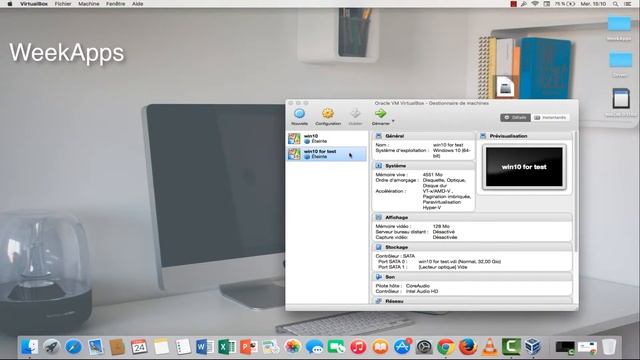Viewport: 640px width, 360px height.
Task: Open Finder from the Dock
Action: (30, 347)
